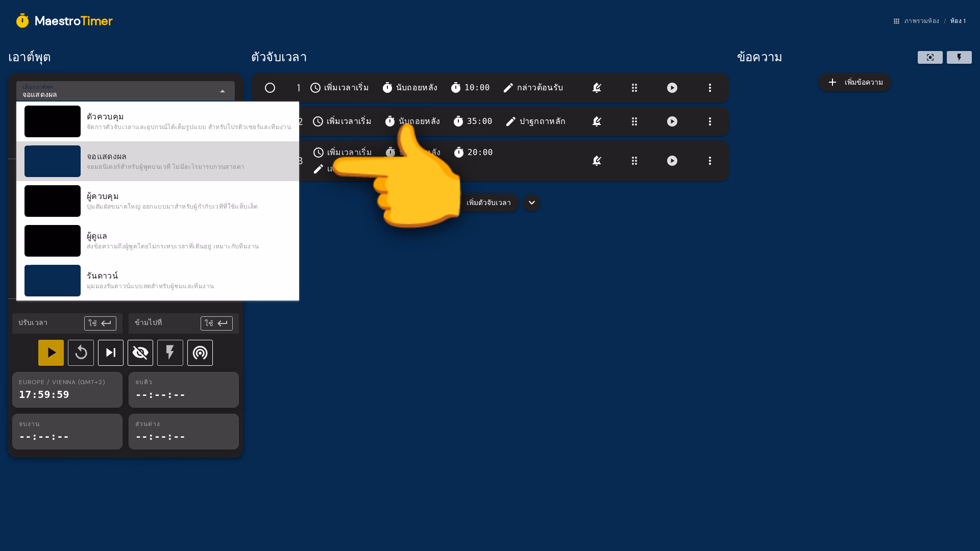The width and height of the screenshot is (980, 551).
Task: Start the ปาฐกถาหลัก timer with its play icon
Action: point(672,121)
